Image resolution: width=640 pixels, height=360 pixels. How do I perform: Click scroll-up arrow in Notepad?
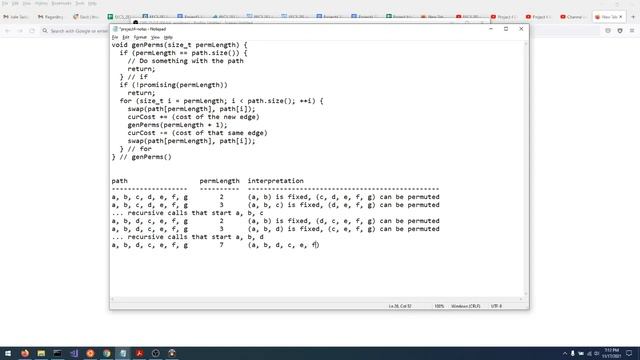pos(526,43)
